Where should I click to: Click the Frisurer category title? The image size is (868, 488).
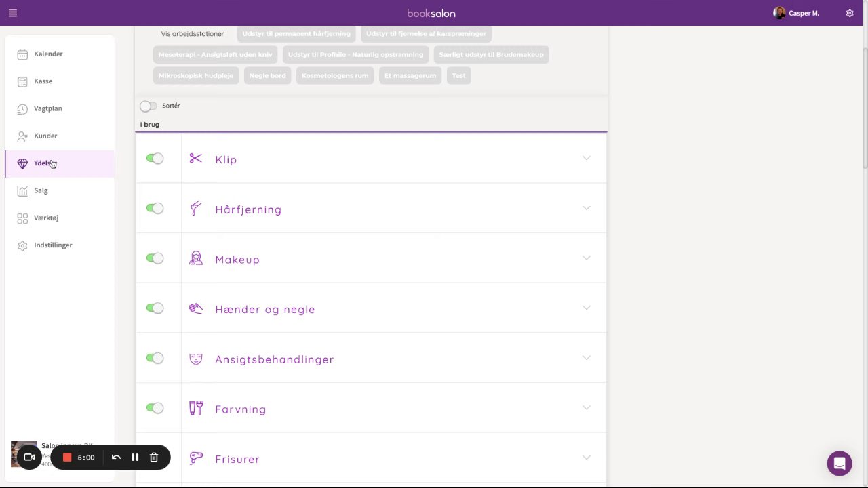point(237,459)
